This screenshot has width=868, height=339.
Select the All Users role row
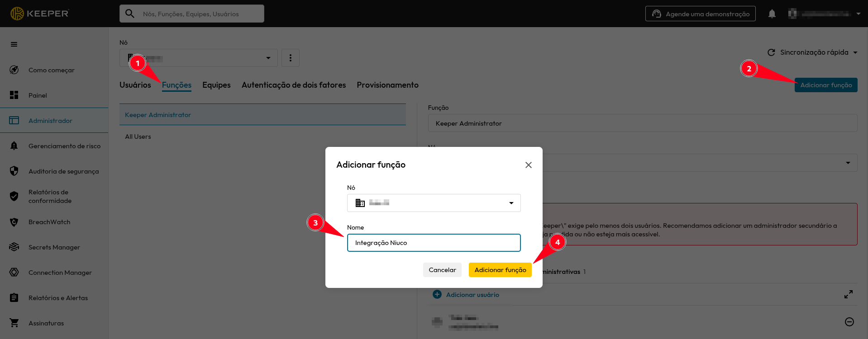[262, 137]
